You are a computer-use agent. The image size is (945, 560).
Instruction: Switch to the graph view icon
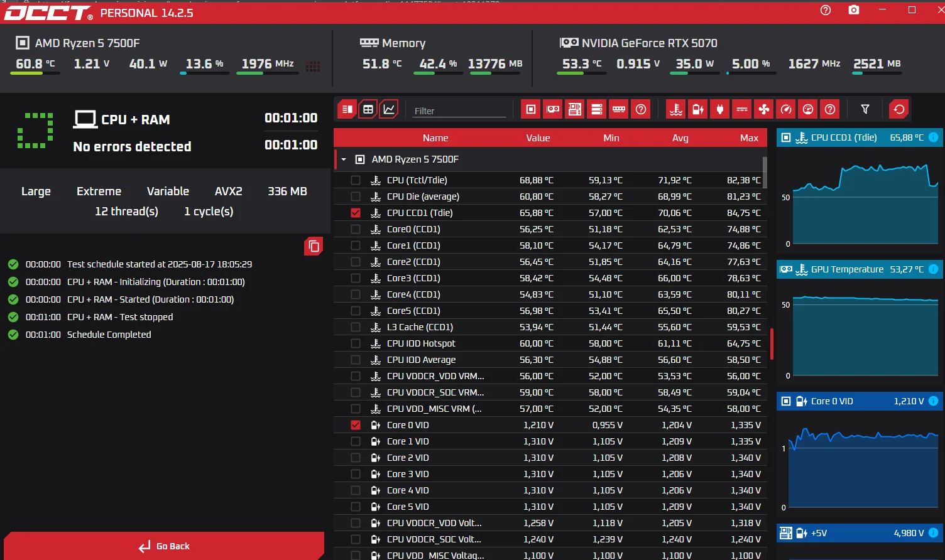pos(389,109)
